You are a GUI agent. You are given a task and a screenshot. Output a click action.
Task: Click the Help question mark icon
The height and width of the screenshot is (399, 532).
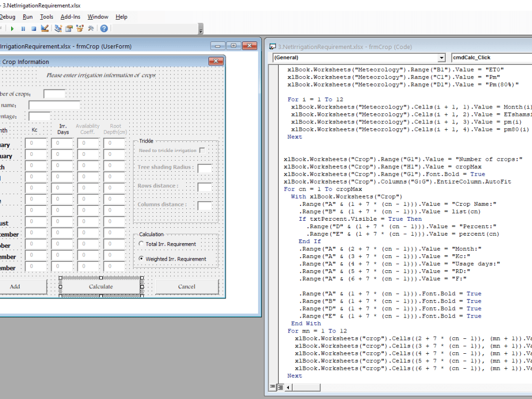[x=104, y=28]
